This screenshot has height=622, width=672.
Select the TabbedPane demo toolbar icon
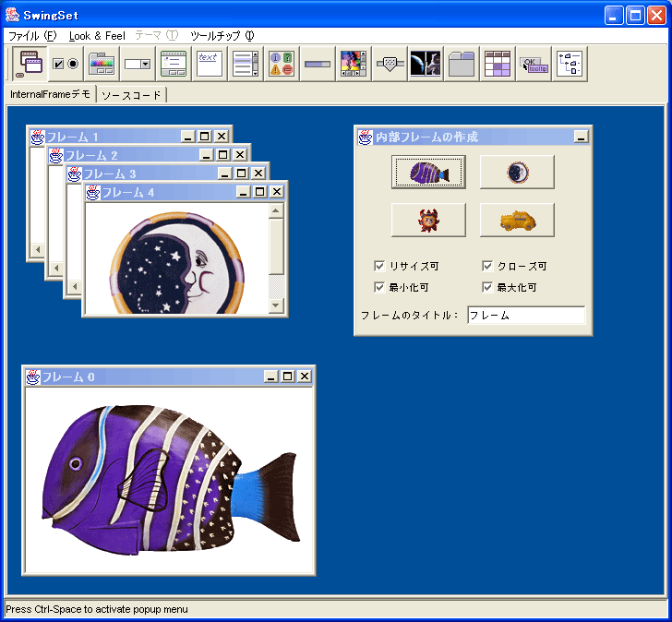(x=462, y=64)
